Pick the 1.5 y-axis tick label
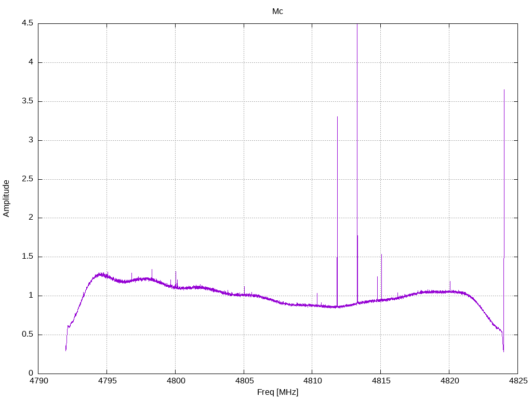 click(27, 257)
